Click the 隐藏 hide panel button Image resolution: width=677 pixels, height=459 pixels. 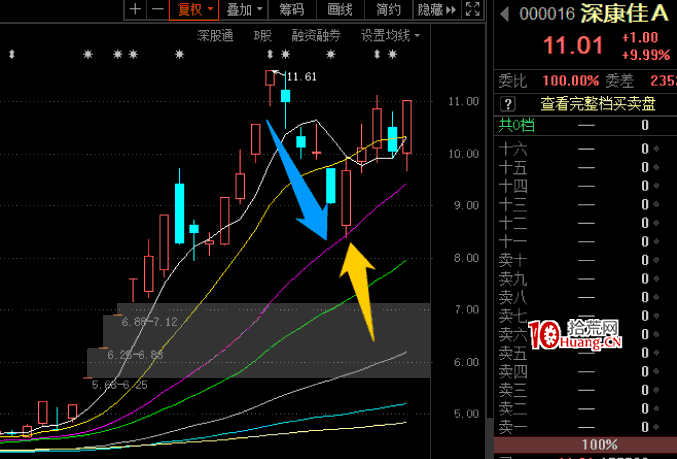tap(437, 9)
